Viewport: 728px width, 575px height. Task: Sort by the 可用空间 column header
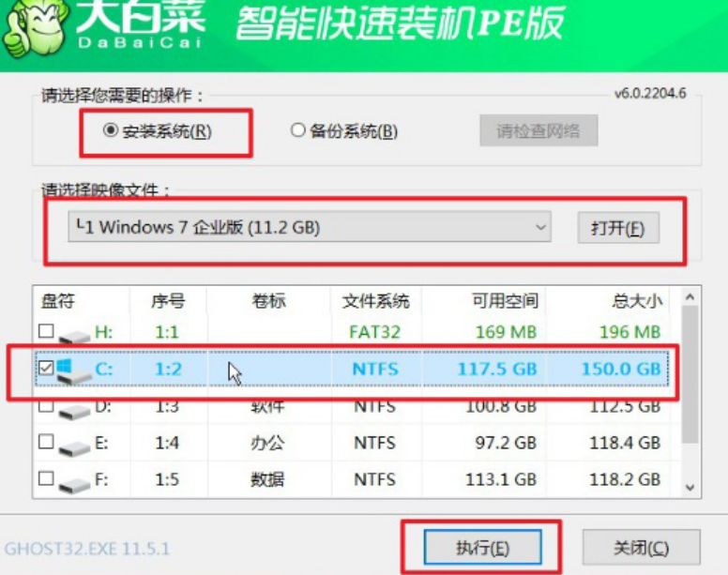click(x=505, y=301)
